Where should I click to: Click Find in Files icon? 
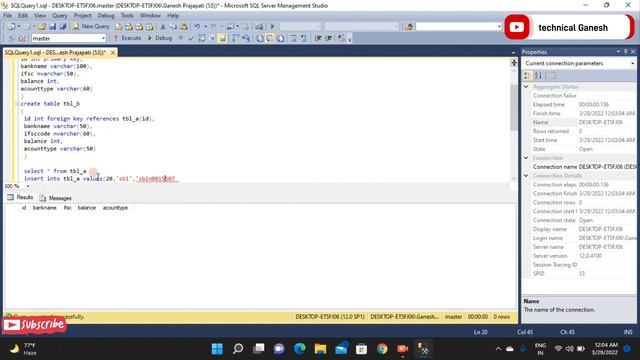click(409, 27)
